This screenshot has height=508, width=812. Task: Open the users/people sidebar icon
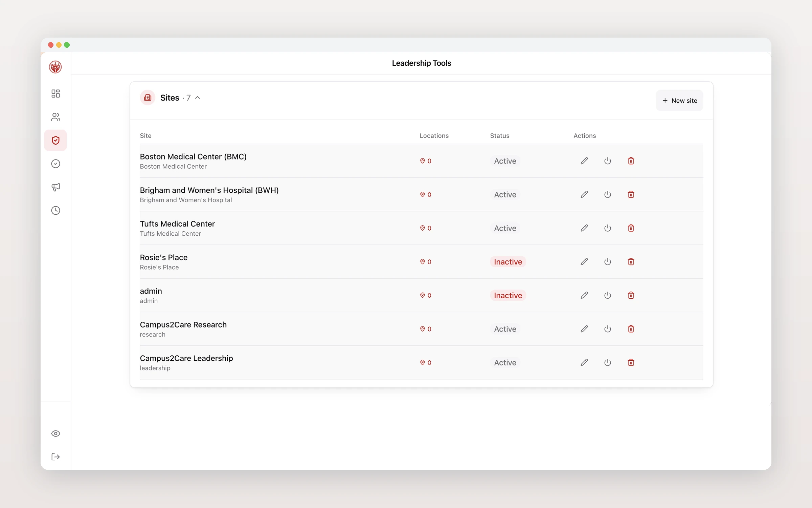(x=55, y=117)
